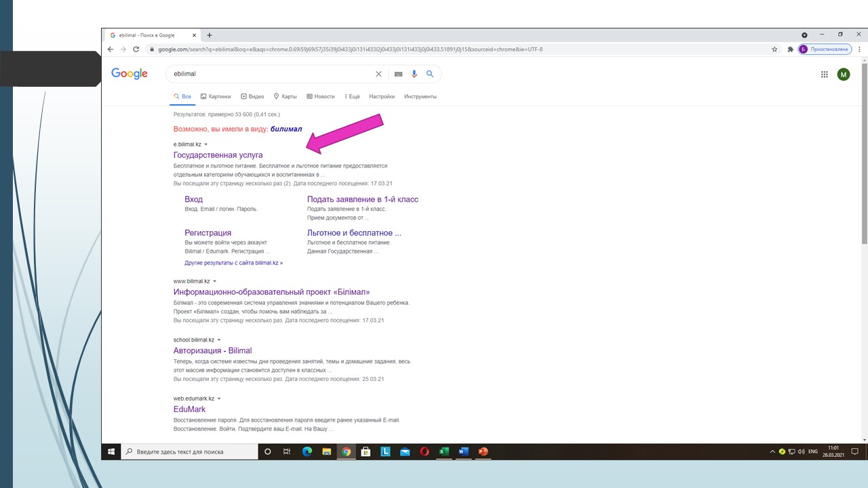Open the PowerPoint icon in the taskbar

tap(483, 451)
